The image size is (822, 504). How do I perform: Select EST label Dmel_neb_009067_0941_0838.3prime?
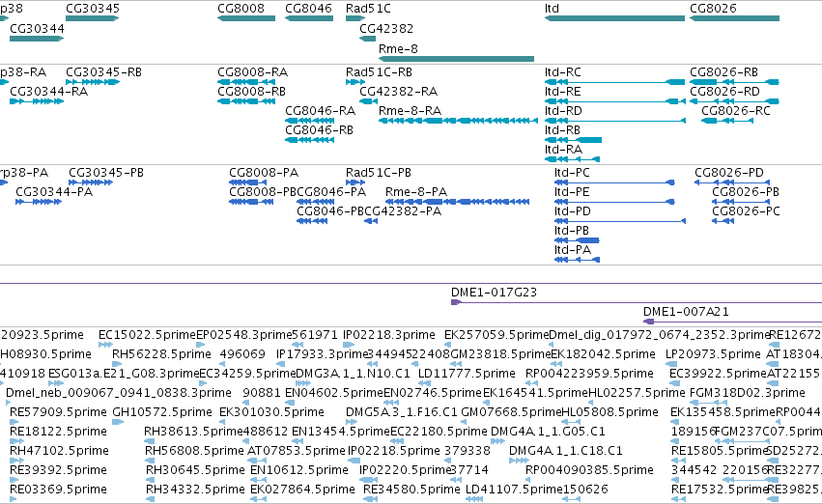[119, 393]
